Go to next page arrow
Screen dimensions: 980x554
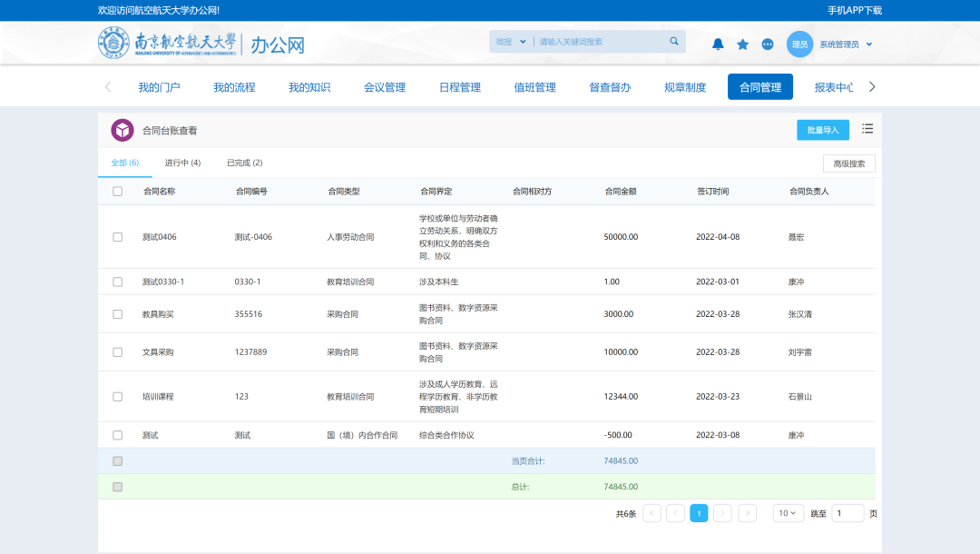722,513
